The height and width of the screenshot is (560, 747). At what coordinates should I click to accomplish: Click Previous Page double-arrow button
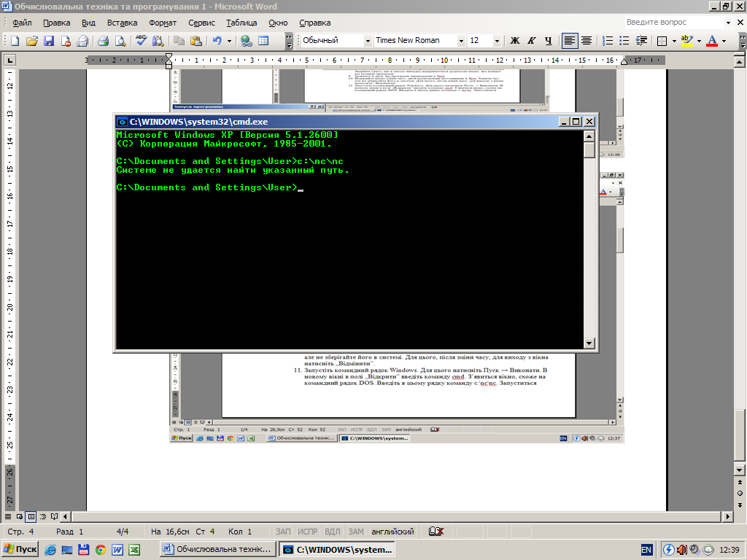(x=740, y=482)
